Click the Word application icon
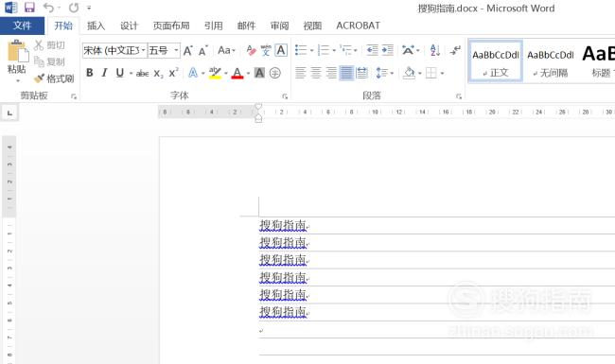615x364 pixels. [x=10, y=7]
